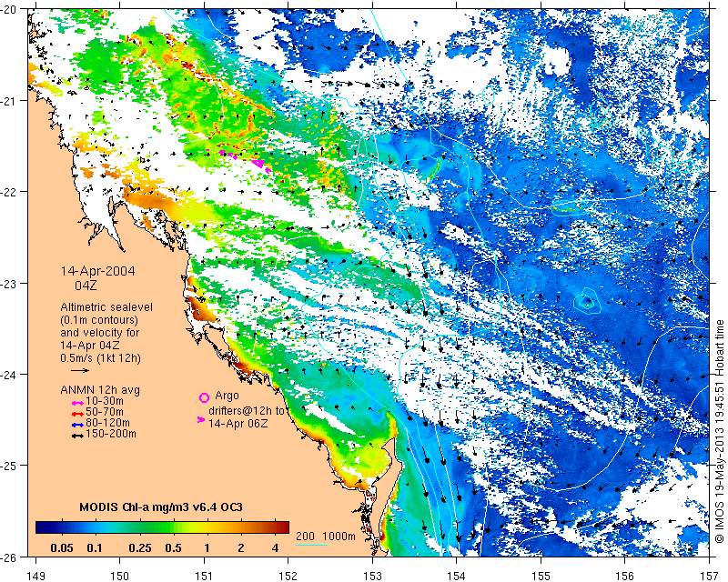Click the magenta Argo float circle symbol
The width and height of the screenshot is (728, 582).
tap(204, 397)
